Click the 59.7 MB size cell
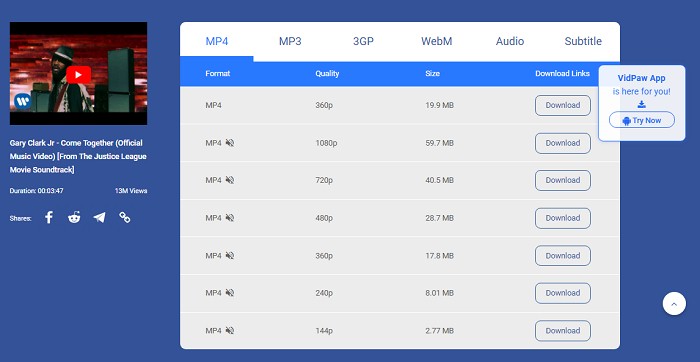This screenshot has width=700, height=362. (440, 143)
